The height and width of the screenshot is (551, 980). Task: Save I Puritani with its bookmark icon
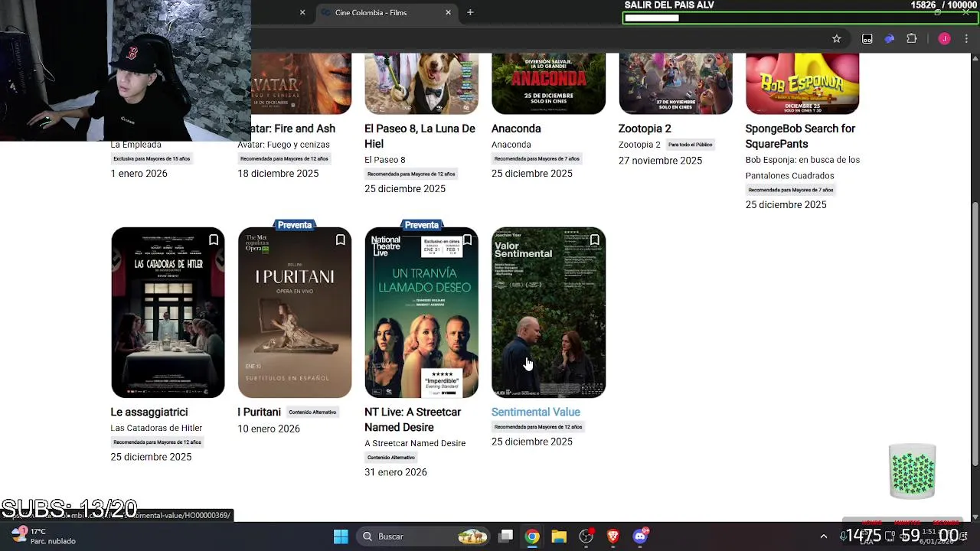pyautogui.click(x=341, y=240)
